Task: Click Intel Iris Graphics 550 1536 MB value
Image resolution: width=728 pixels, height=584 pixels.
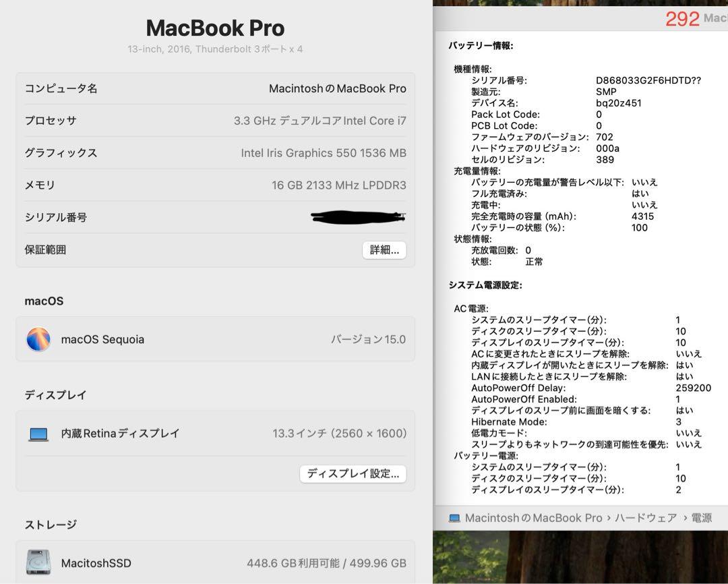Action: (x=324, y=153)
